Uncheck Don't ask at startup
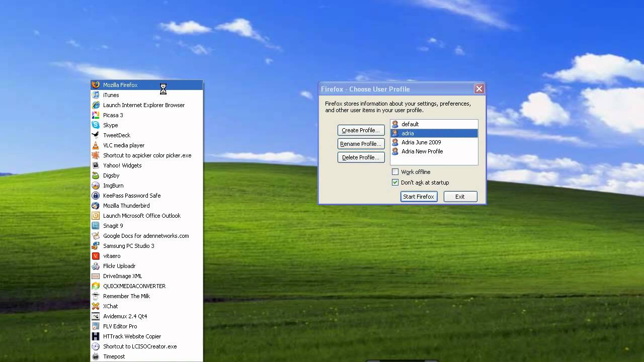The height and width of the screenshot is (362, 644). click(x=395, y=183)
